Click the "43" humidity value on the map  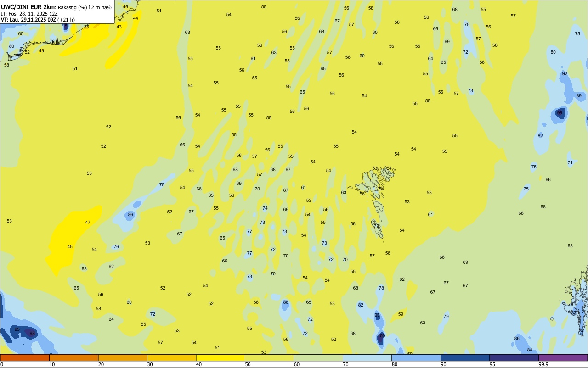point(119,27)
